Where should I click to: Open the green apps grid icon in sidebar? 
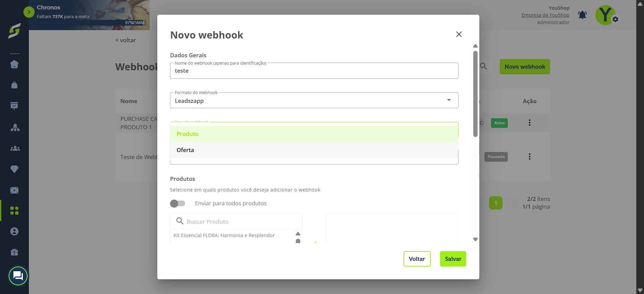pos(14,211)
